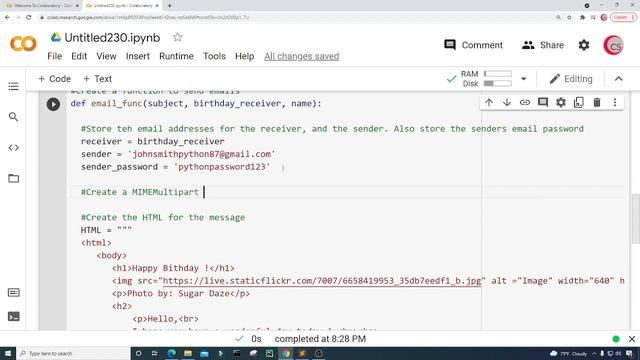Move cell up with arrow icon
Screen dimensions: 640x360
489,102
